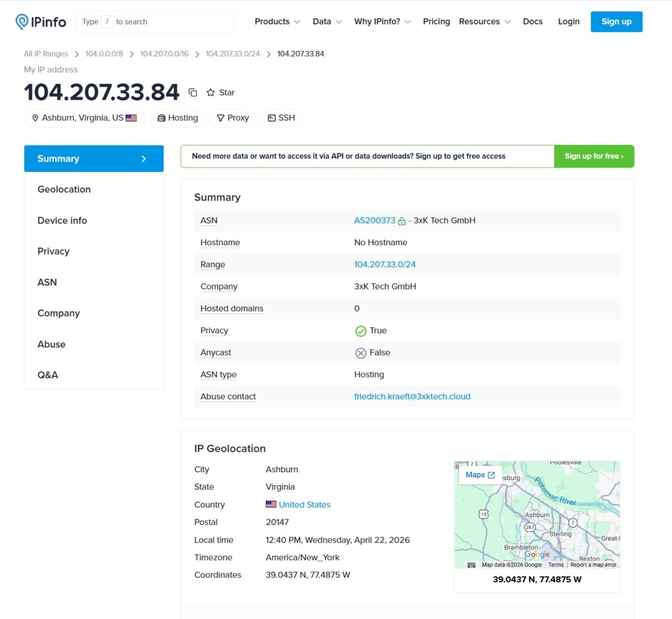Click the keyboard shortcuts icon on the map
The width and height of the screenshot is (672, 619).
tap(471, 565)
